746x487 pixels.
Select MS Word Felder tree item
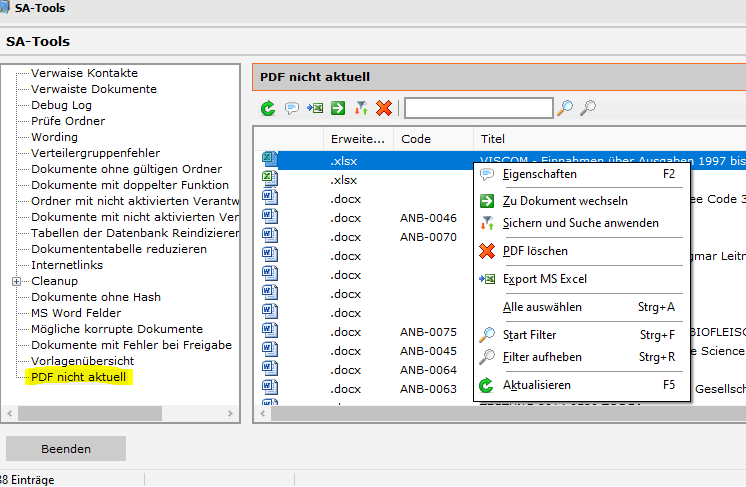(x=76, y=313)
